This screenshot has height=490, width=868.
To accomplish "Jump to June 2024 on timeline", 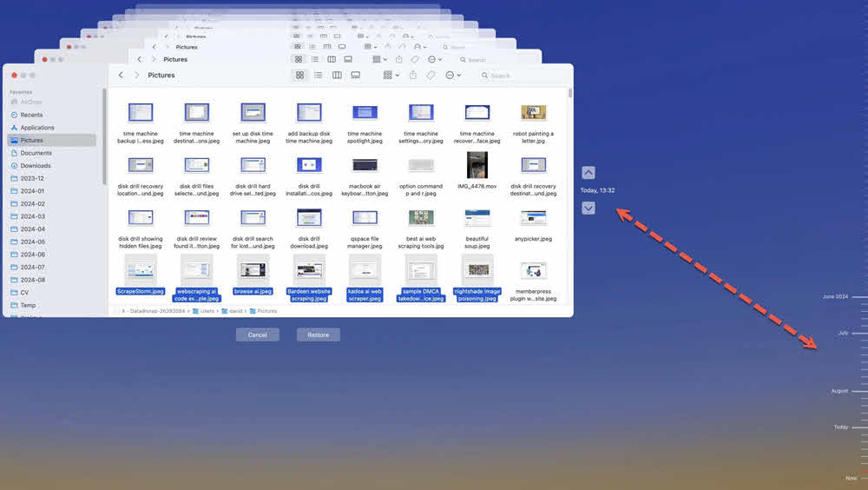I will tap(835, 296).
